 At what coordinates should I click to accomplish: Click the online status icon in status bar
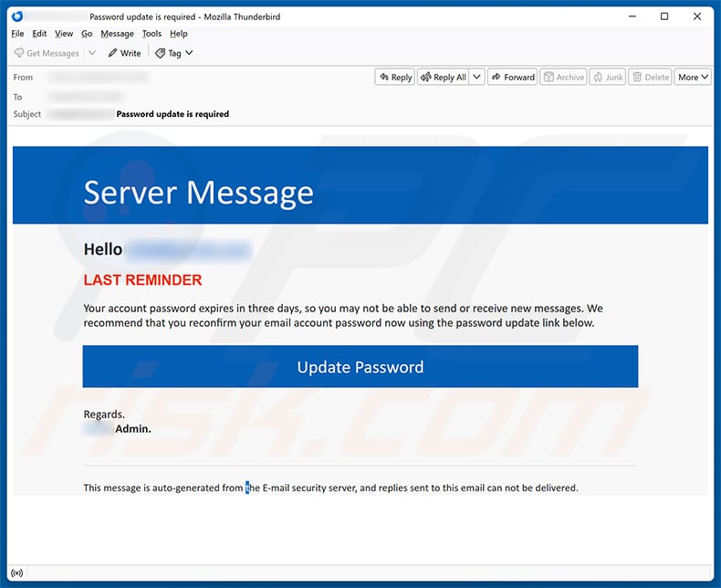pyautogui.click(x=17, y=572)
